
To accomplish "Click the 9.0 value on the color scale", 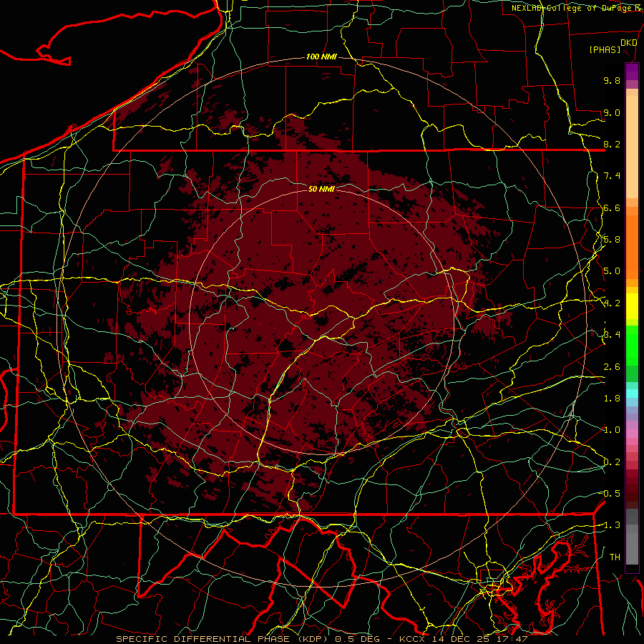I will 612,112.
